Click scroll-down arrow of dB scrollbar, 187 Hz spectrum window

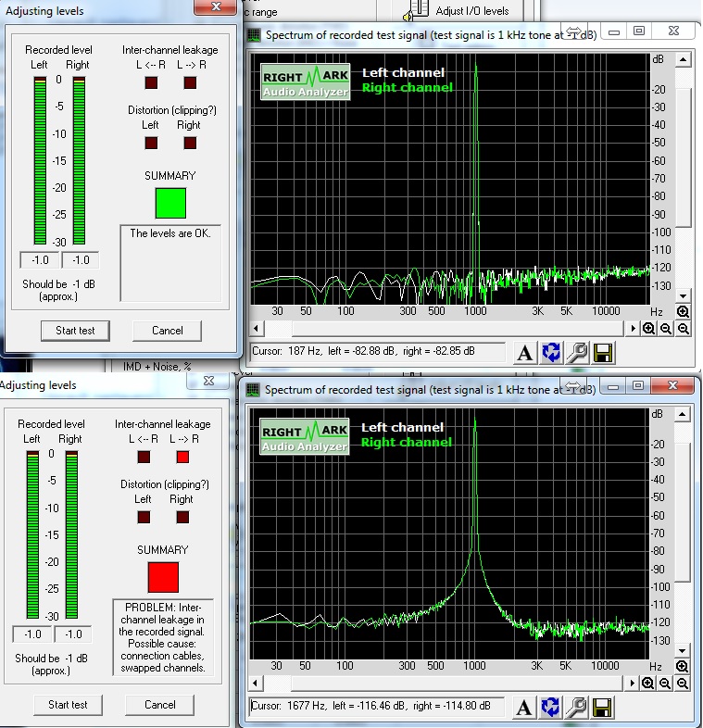(683, 295)
